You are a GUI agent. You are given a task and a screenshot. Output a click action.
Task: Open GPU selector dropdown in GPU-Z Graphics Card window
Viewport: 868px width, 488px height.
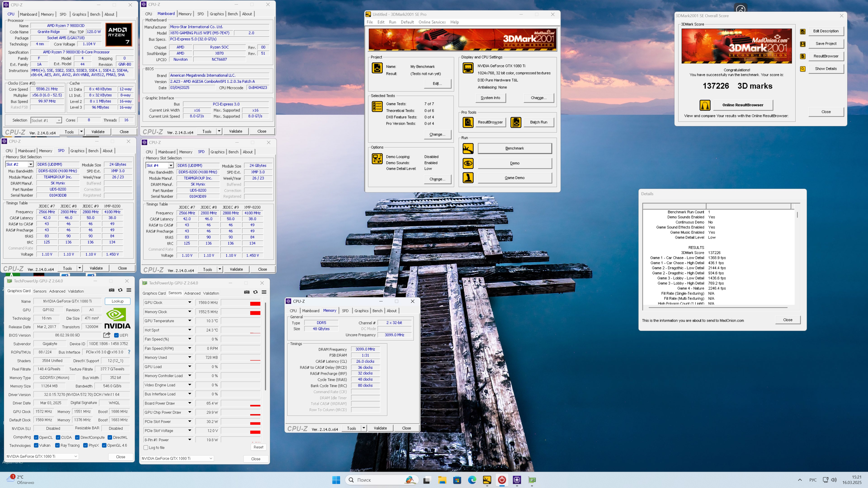pyautogui.click(x=42, y=456)
